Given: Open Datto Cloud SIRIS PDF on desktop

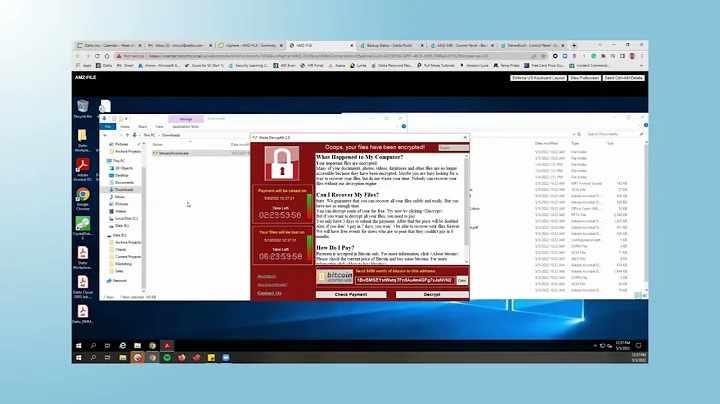Looking at the screenshot, I should coord(83,287).
